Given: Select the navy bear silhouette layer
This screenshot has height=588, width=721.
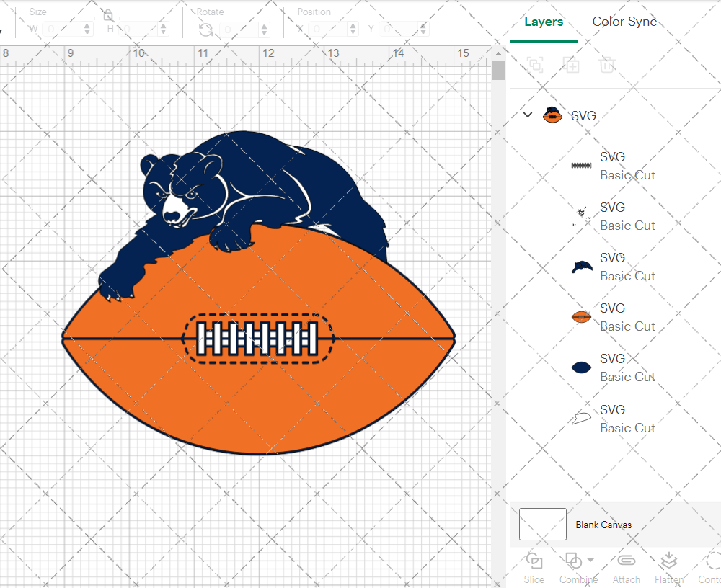Looking at the screenshot, I should tap(582, 267).
